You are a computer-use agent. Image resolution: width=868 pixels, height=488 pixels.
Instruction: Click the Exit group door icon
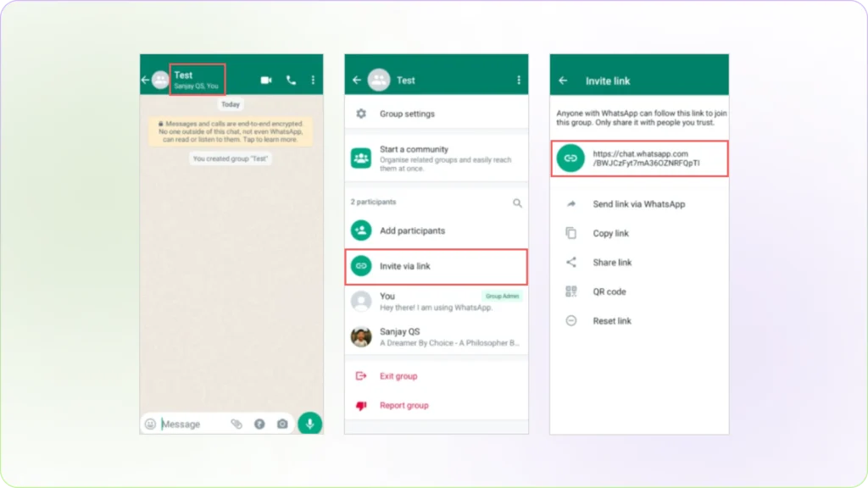pos(361,376)
